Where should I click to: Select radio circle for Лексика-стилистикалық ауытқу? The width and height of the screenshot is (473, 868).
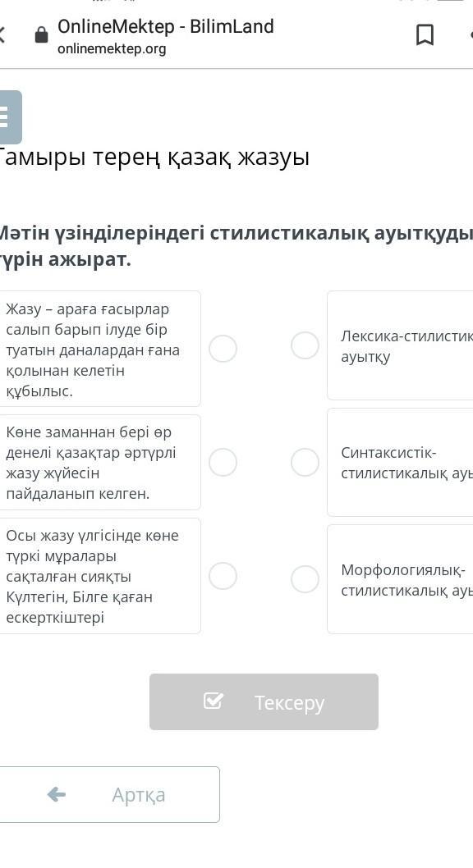click(305, 345)
